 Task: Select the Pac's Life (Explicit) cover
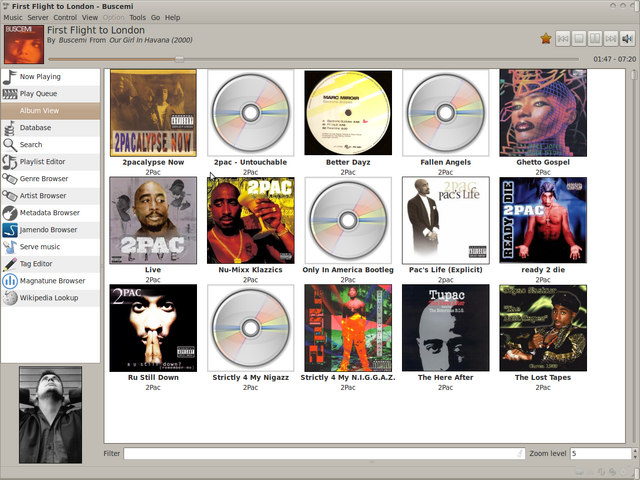coord(446,220)
